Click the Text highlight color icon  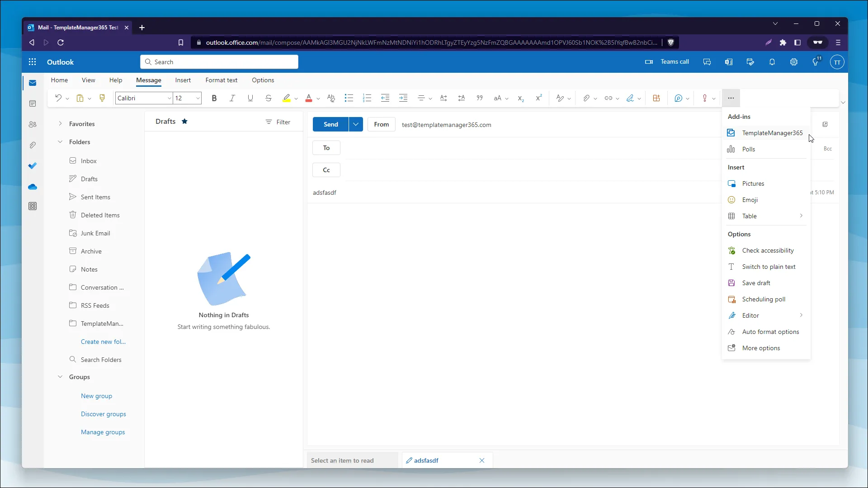click(x=286, y=98)
